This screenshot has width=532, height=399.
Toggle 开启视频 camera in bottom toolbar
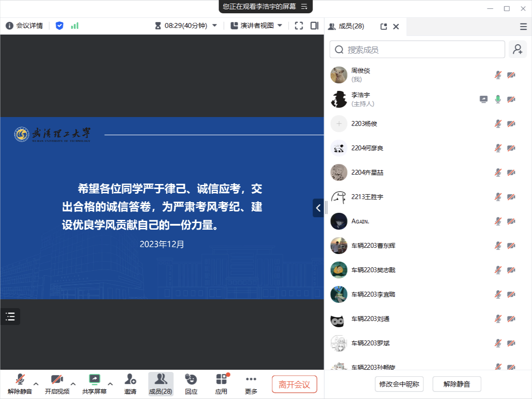point(57,383)
